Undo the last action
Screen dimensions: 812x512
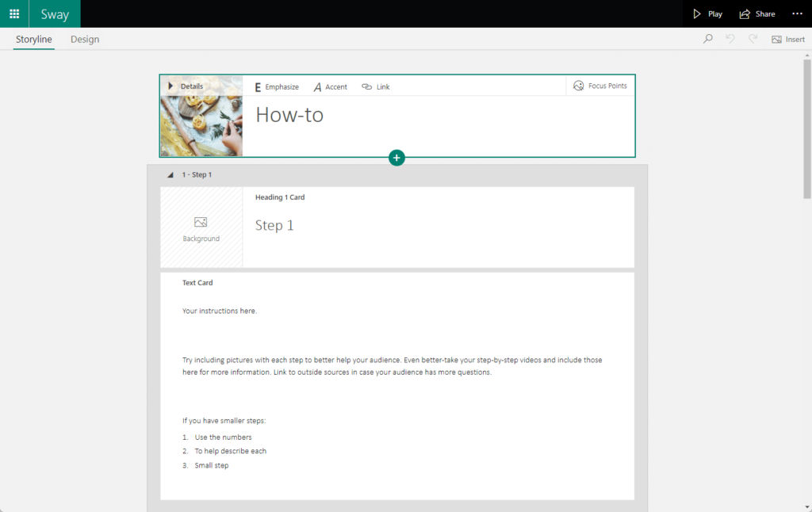(x=730, y=39)
